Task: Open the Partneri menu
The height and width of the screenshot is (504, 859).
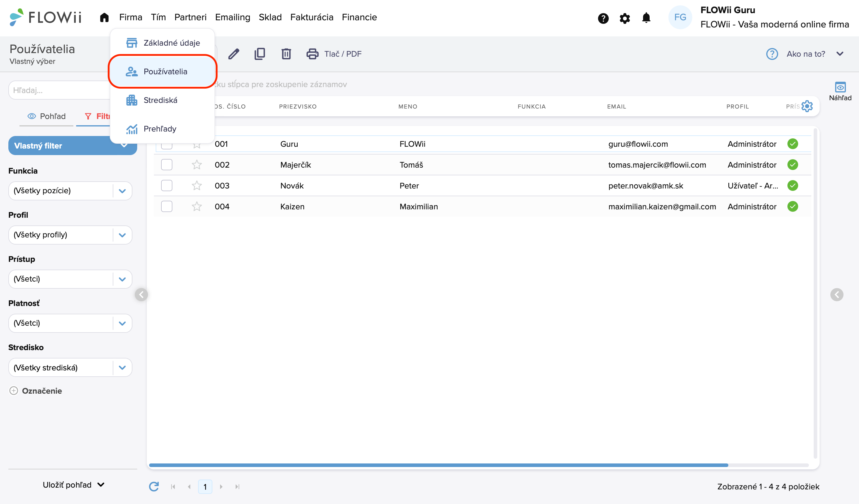Action: 190,17
